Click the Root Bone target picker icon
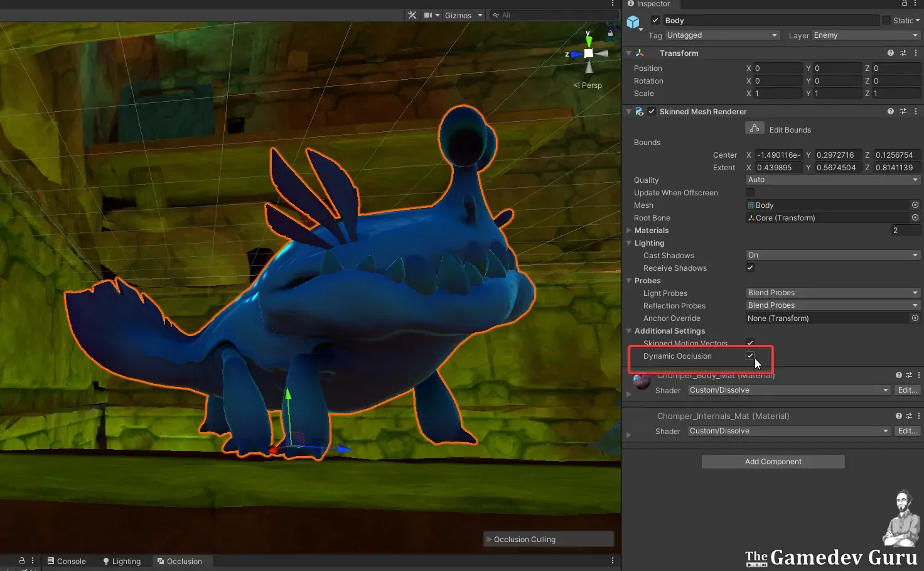Viewport: 924px width, 571px height. click(915, 217)
